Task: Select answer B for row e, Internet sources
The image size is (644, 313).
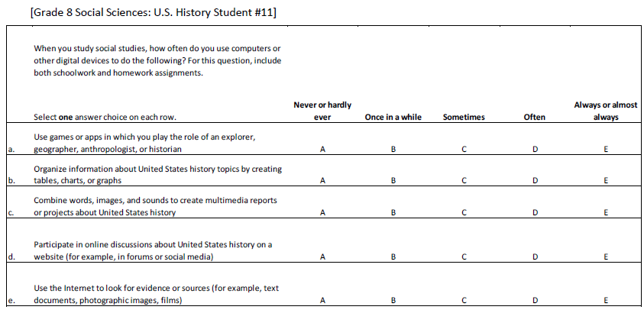Action: point(393,301)
